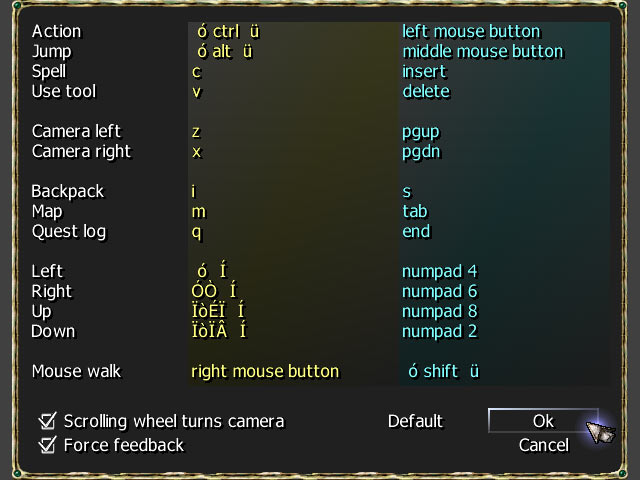The width and height of the screenshot is (640, 480).
Task: Select the pgup binding for Camera left
Action: [x=421, y=132]
